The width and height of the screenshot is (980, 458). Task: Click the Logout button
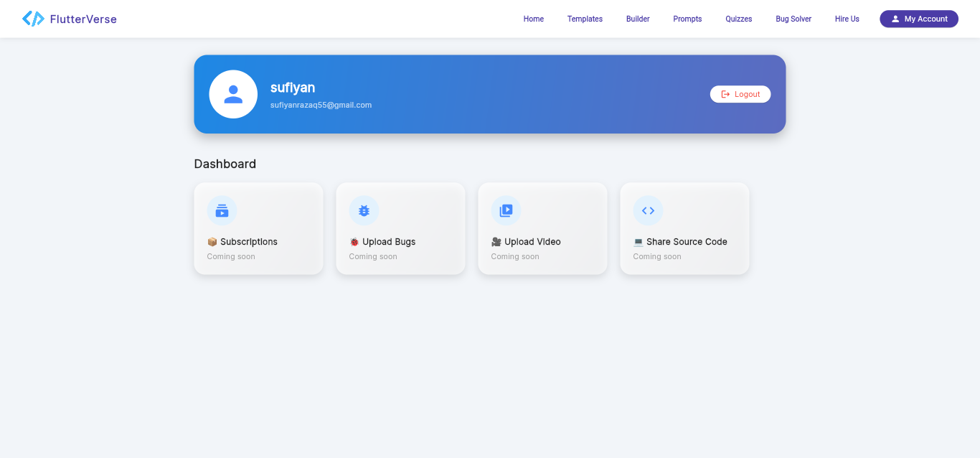[x=740, y=94]
